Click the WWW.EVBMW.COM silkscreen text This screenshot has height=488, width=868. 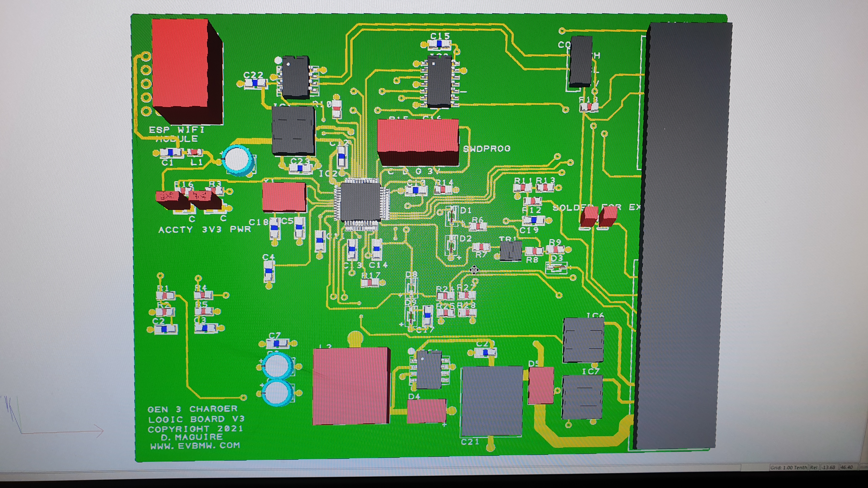[x=195, y=446]
